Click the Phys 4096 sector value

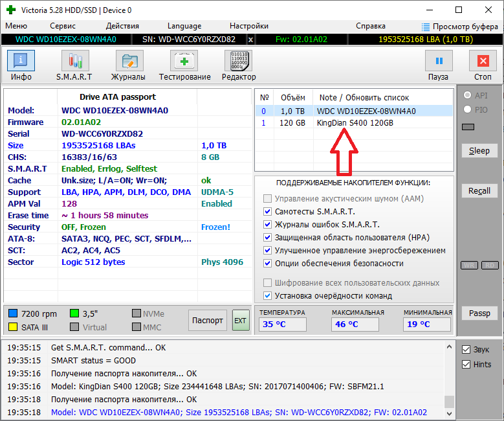(222, 262)
